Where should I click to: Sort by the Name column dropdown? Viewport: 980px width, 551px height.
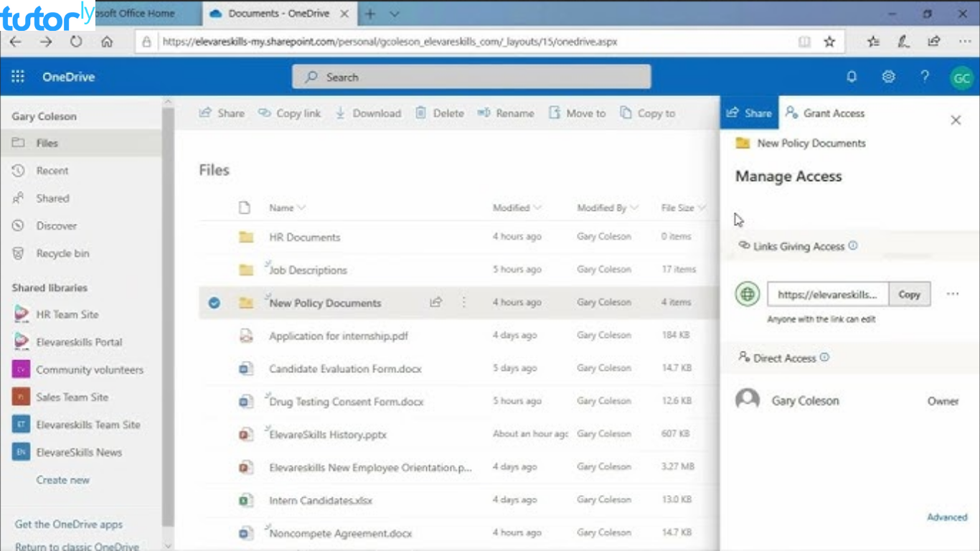(x=288, y=208)
